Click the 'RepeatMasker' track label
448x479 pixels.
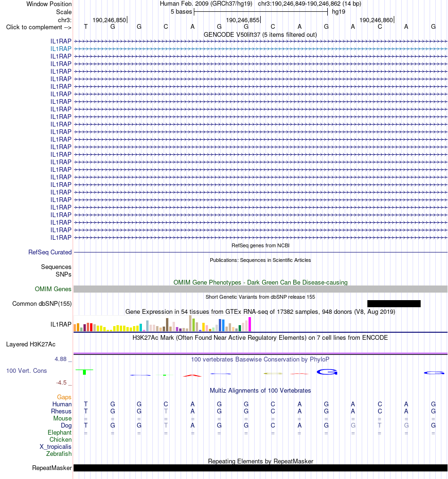52,468
